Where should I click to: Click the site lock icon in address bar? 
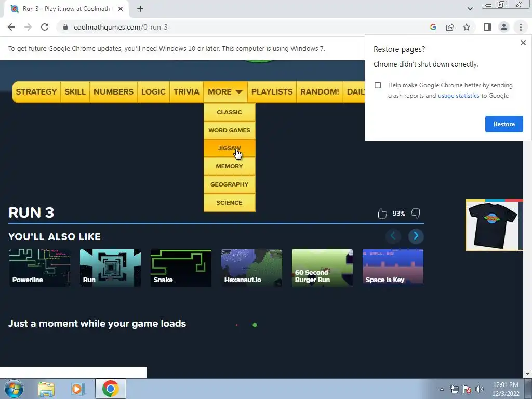click(65, 27)
